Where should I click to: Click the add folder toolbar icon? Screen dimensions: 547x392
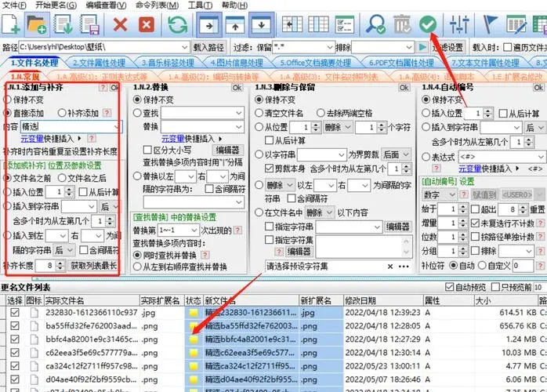(x=37, y=24)
